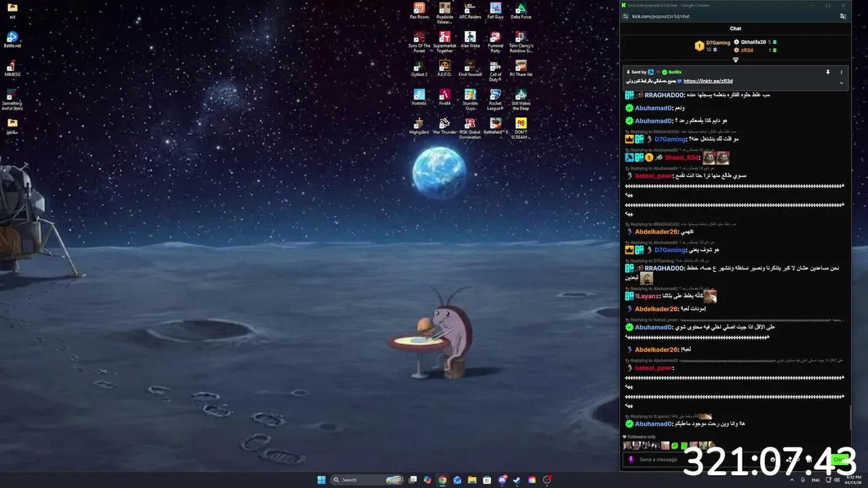
Task: Click the kick.com address bar URL
Action: [661, 16]
